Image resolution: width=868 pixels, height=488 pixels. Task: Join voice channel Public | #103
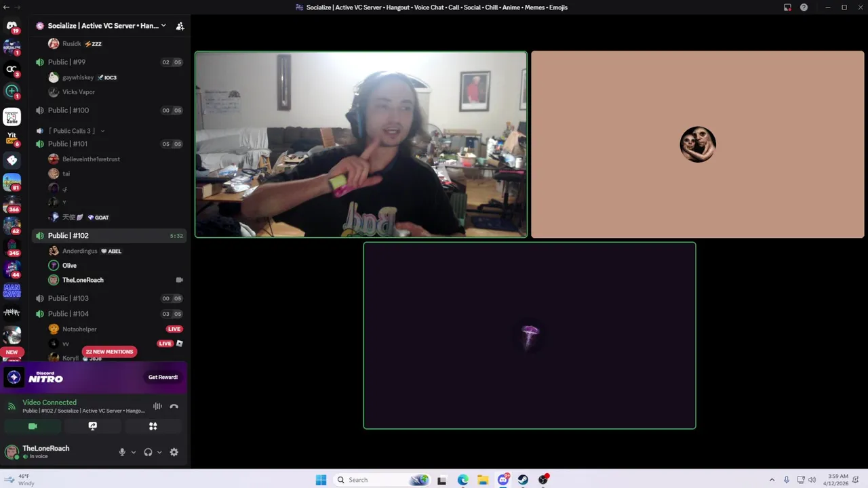click(108, 298)
